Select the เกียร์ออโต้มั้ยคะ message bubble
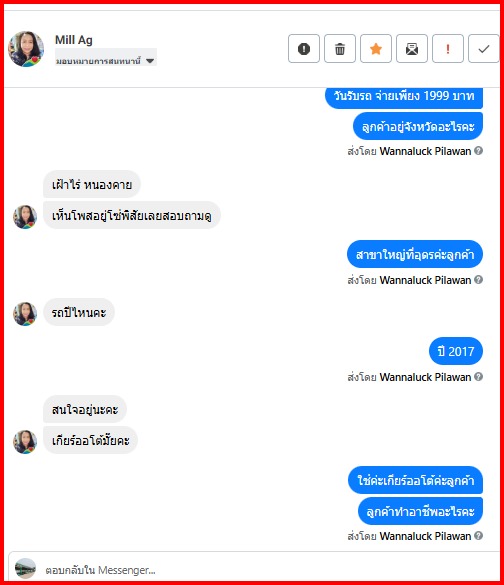 coord(91,440)
